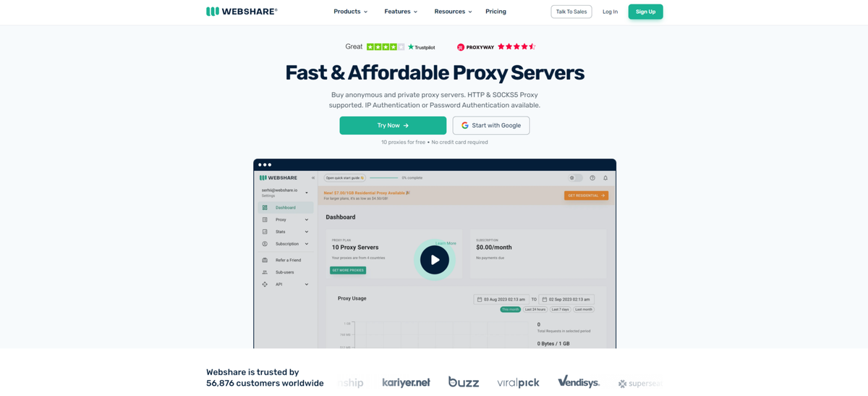Click the Proxyway logo
Viewport: 868px width, 396px height.
(x=475, y=47)
